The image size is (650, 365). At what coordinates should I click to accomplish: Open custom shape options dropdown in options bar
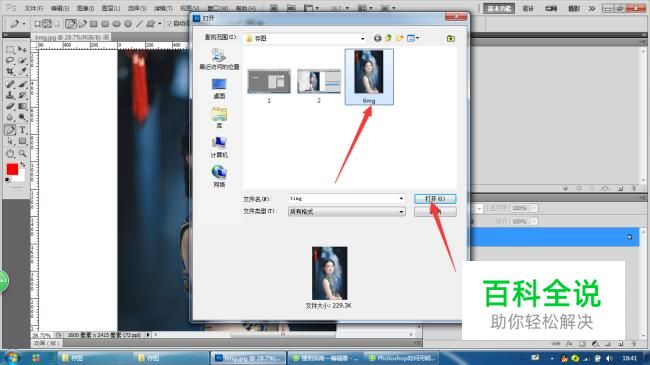tap(160, 24)
